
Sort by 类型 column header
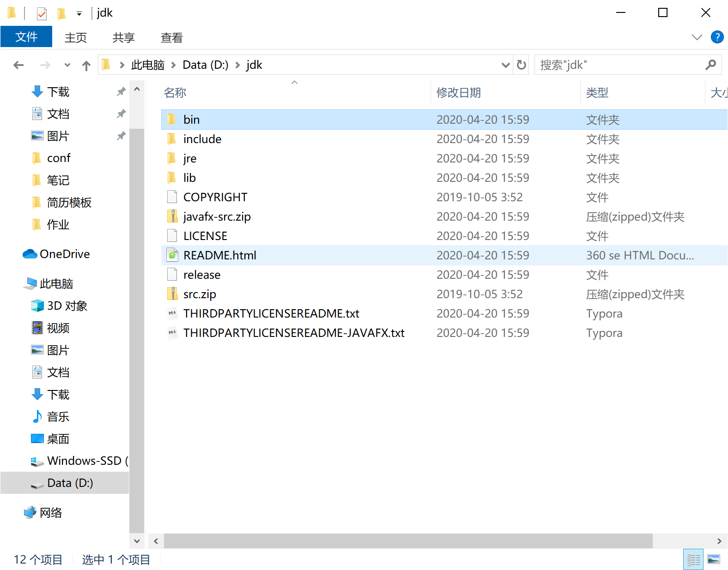tap(597, 93)
